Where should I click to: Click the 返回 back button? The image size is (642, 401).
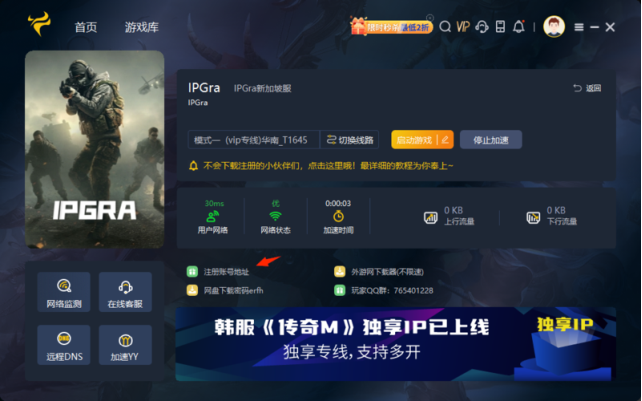coord(587,88)
